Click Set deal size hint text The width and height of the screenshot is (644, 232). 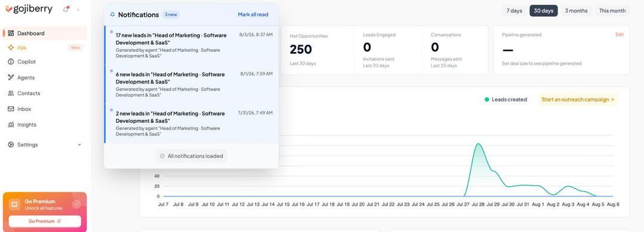point(541,64)
